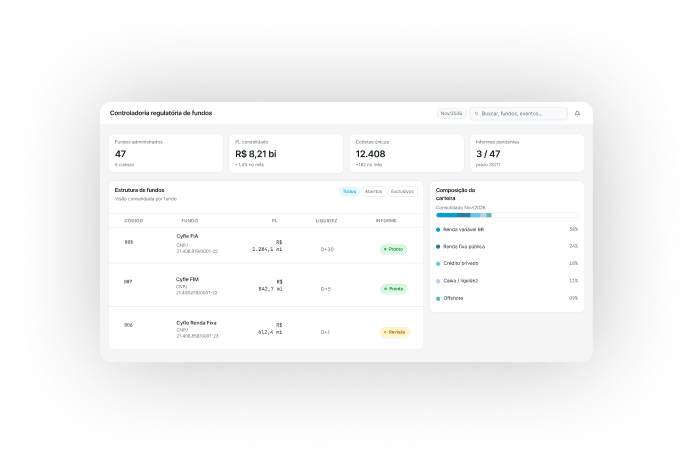Open the notifications bell icon

(577, 113)
